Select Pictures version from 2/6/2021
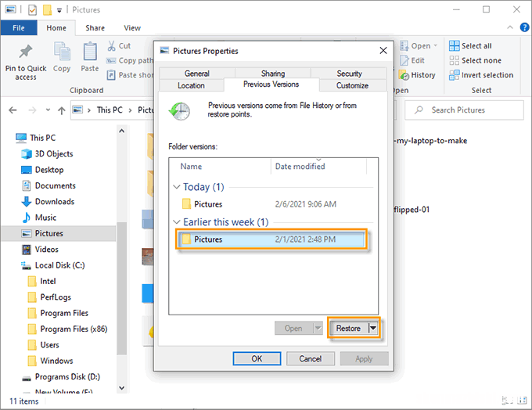 pos(271,204)
